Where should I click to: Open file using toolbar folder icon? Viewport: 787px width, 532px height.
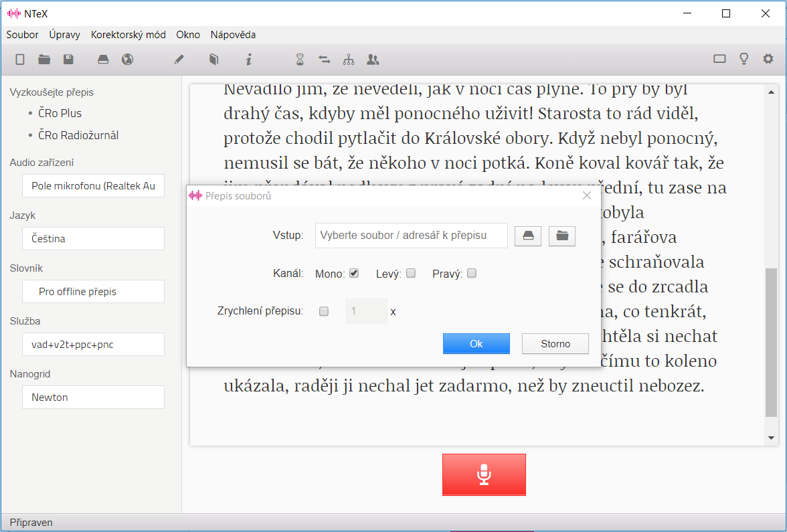tap(44, 60)
